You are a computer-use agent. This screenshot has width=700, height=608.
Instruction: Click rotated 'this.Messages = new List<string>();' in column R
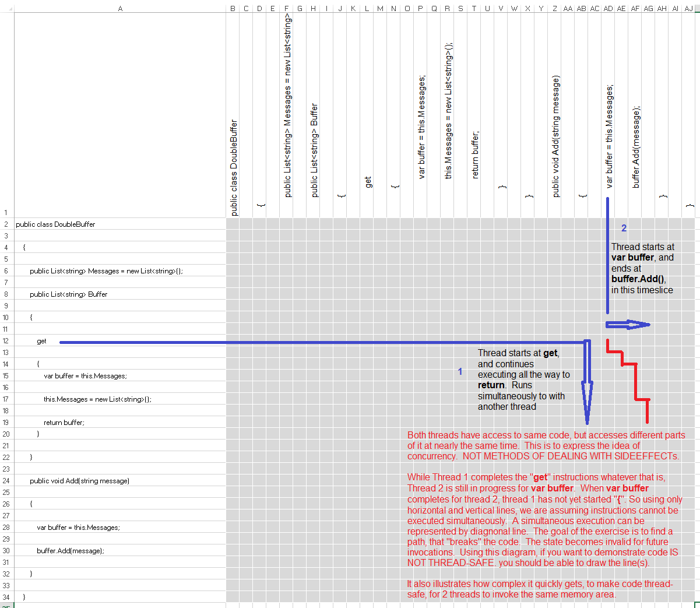448,111
